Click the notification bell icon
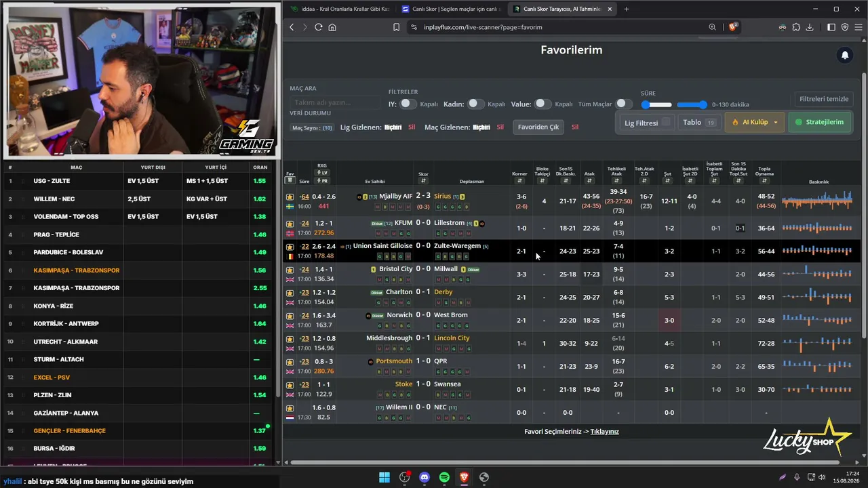This screenshot has height=488, width=868. 845,56
